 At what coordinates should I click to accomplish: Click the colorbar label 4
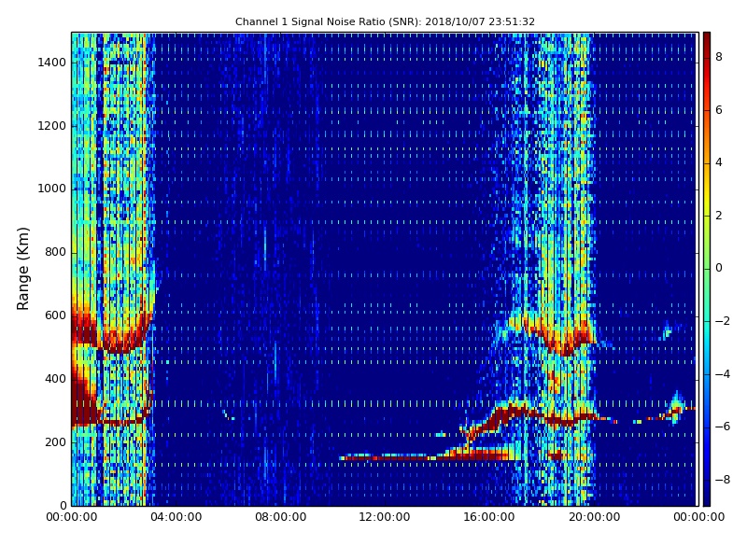click(x=719, y=162)
